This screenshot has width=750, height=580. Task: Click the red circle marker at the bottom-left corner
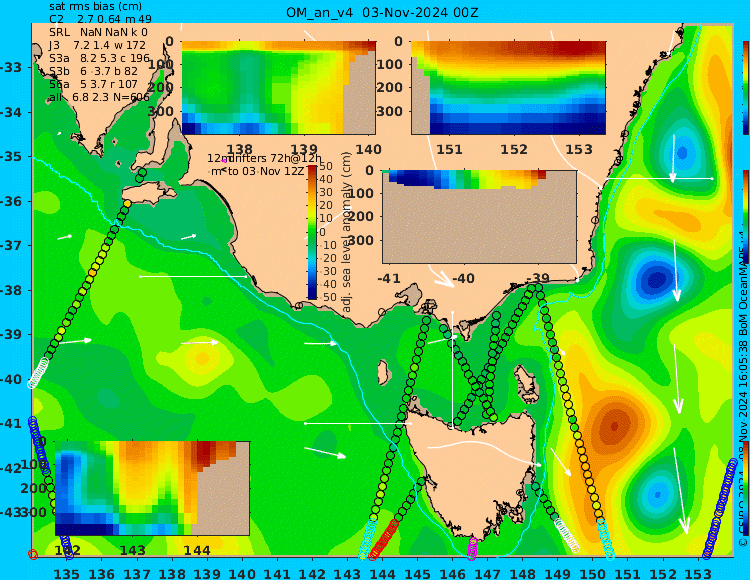[x=33, y=554]
